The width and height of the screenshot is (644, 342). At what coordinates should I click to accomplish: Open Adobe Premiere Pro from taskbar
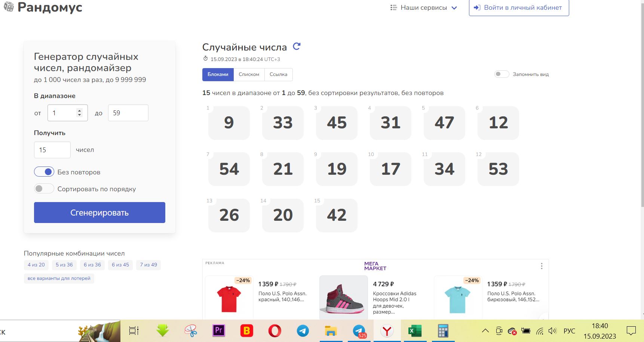tap(219, 331)
